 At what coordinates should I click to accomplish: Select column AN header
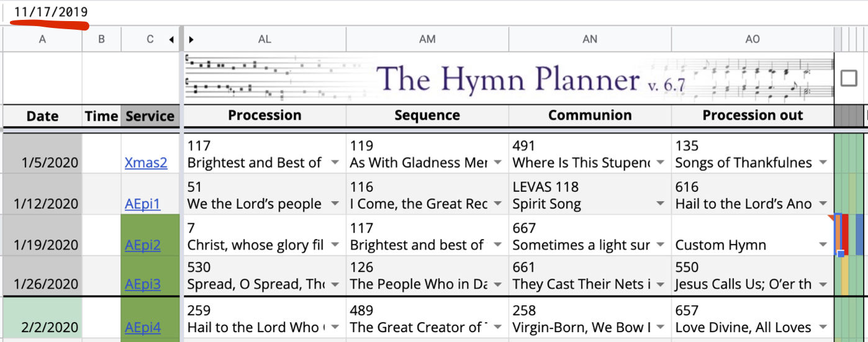coord(590,39)
